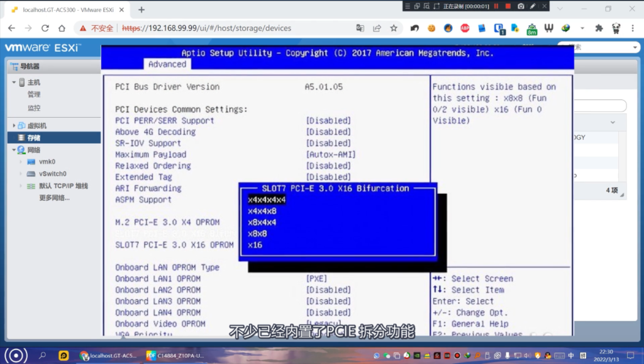The image size is (644, 364).
Task: Expand the 虚拟机 tree node
Action: click(14, 126)
